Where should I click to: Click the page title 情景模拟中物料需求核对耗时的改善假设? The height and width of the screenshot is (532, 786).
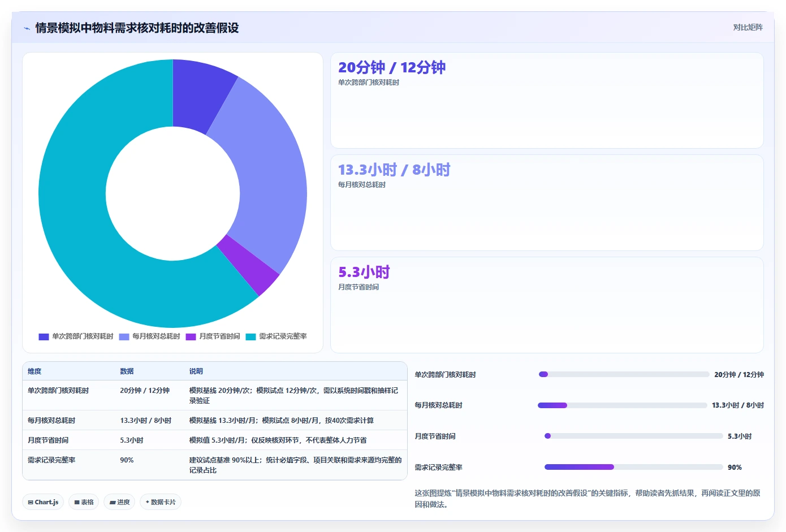tap(137, 28)
